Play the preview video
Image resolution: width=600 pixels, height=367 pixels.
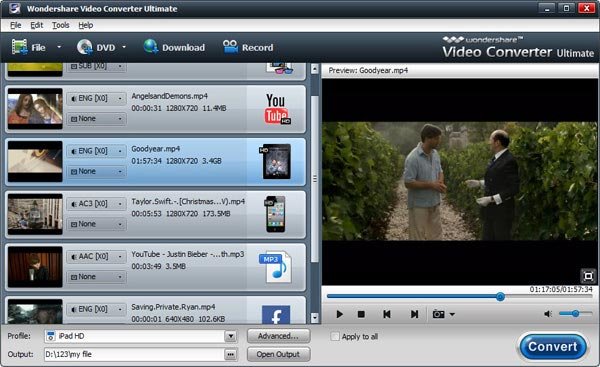click(339, 314)
